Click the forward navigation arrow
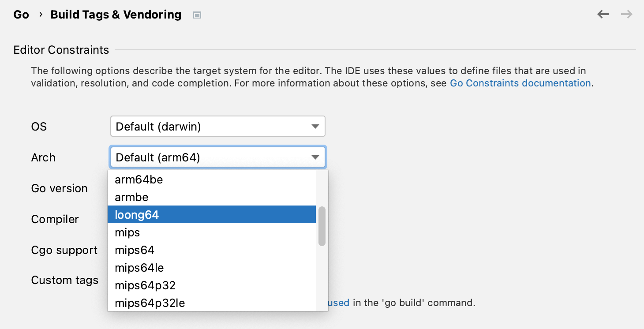The width and height of the screenshot is (644, 329). [x=626, y=15]
